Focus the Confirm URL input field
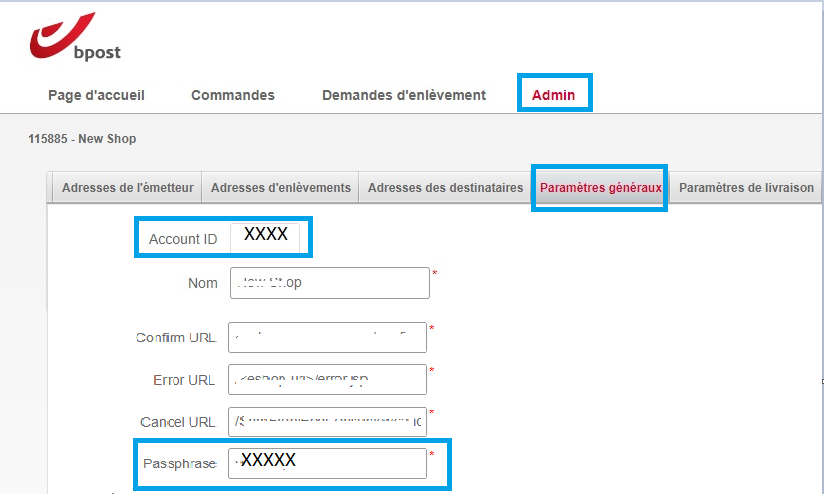Image resolution: width=824 pixels, height=494 pixels. (x=327, y=337)
